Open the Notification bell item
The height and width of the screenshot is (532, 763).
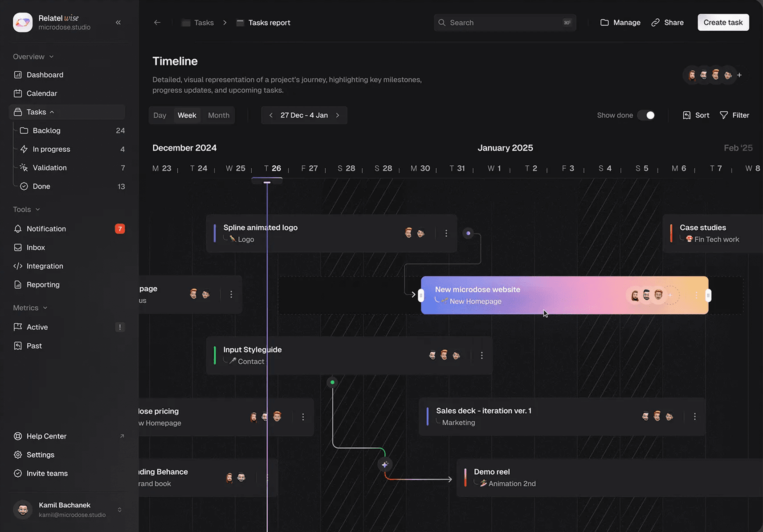click(x=46, y=228)
